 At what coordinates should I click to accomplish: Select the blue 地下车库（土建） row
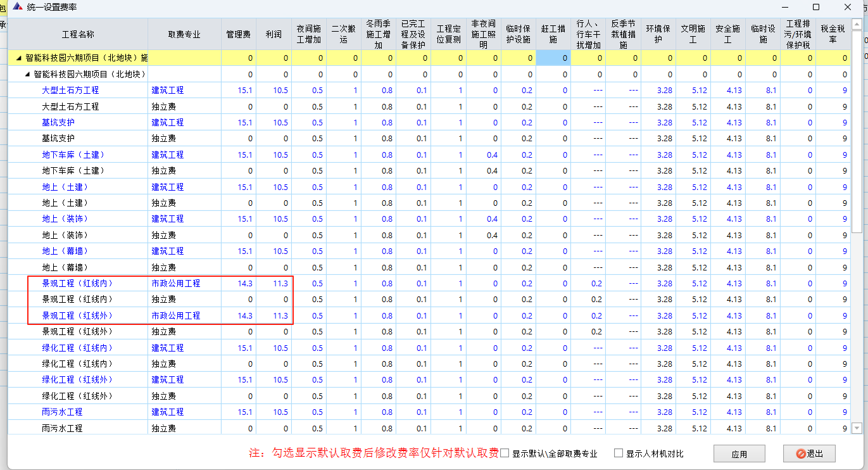click(73, 155)
